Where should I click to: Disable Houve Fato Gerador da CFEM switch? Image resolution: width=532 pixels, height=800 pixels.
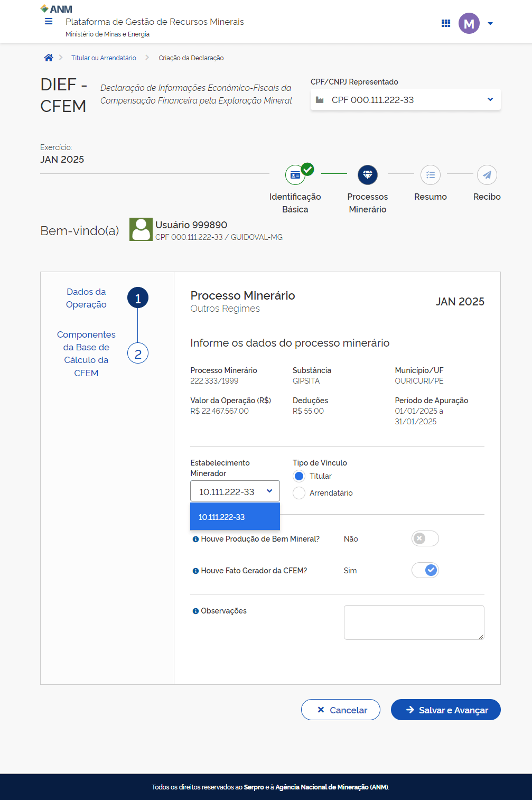tap(425, 570)
